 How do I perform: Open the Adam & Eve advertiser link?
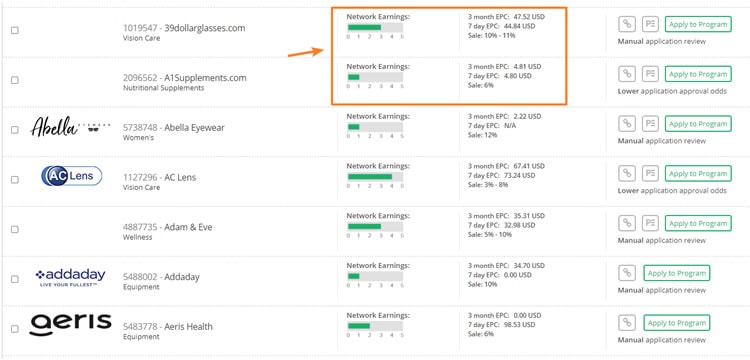[x=188, y=227]
